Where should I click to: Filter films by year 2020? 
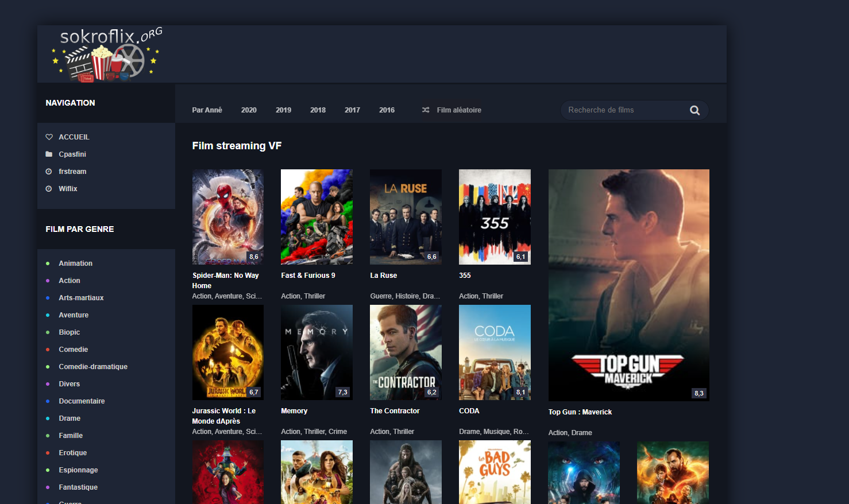click(x=249, y=110)
